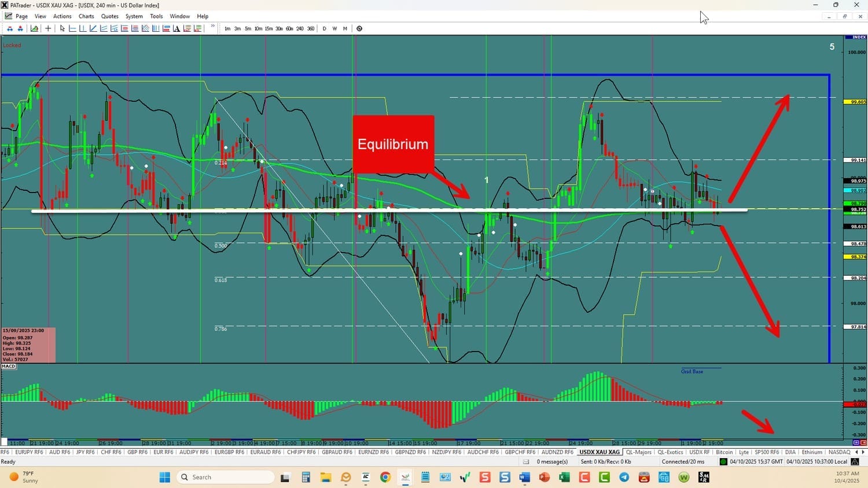Click the taskbar Search box

coord(226,477)
